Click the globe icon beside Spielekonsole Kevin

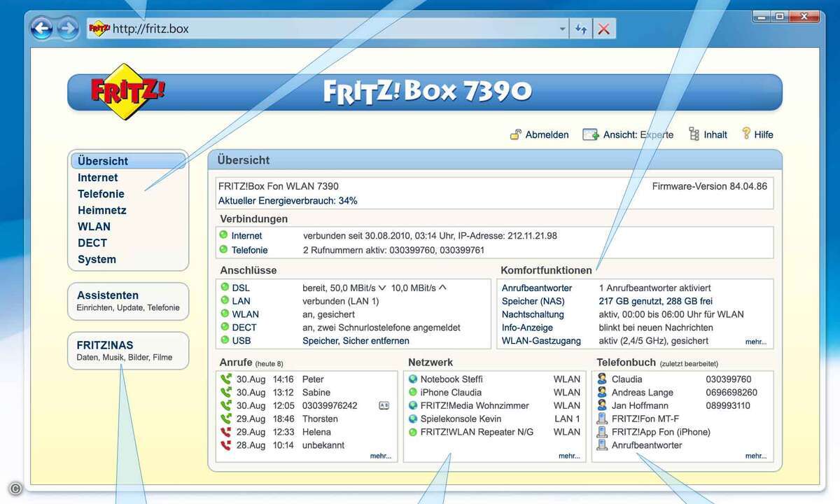point(413,419)
